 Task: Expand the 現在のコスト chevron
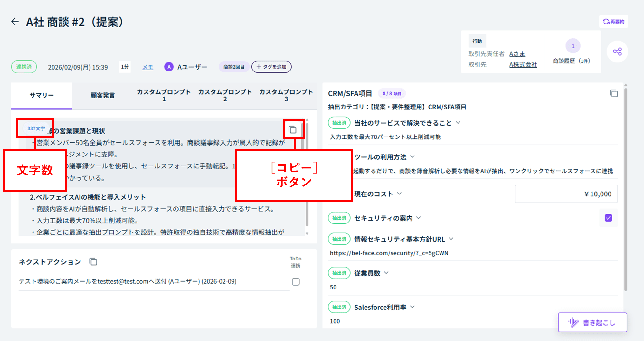coord(399,194)
